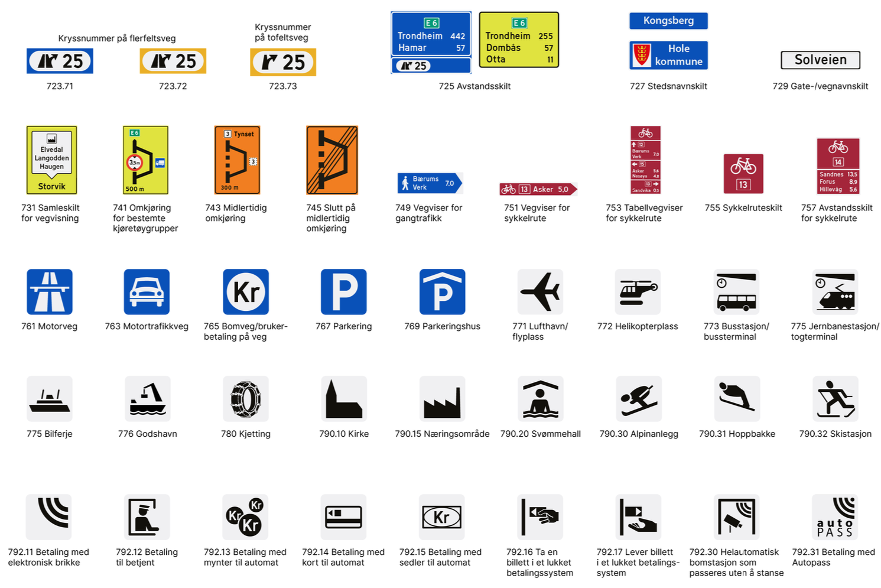Select the Svømmehall swimming hall sign
Viewport: 881px width, 588px height.
pos(540,399)
